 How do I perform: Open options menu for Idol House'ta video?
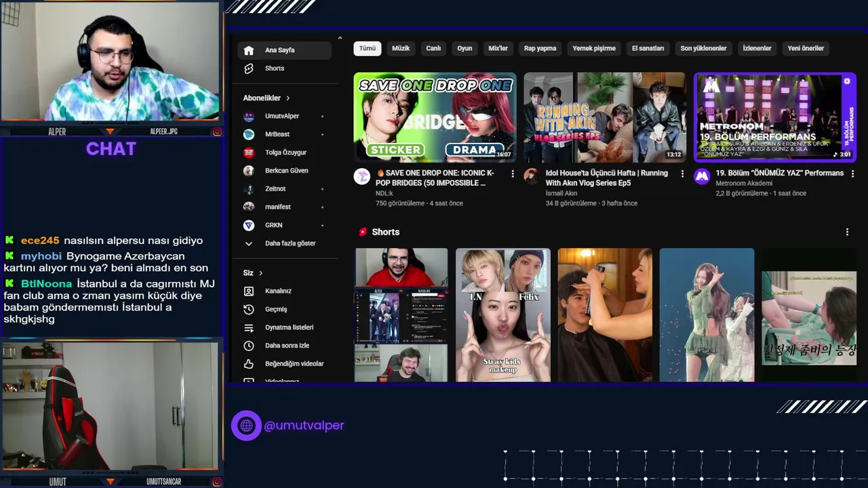click(x=683, y=174)
